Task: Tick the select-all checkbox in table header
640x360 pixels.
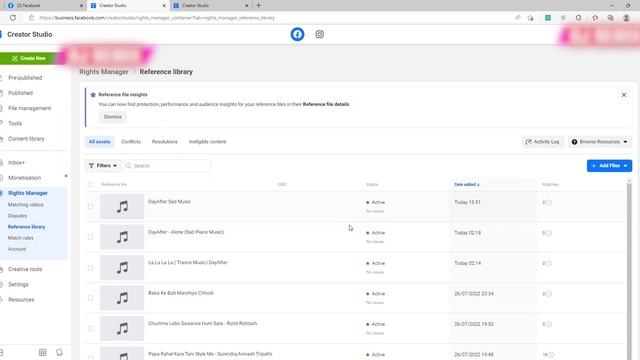Action: pyautogui.click(x=90, y=184)
